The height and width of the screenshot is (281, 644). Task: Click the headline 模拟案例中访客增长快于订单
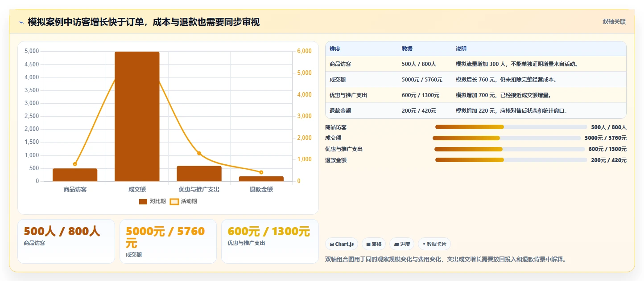pyautogui.click(x=144, y=22)
